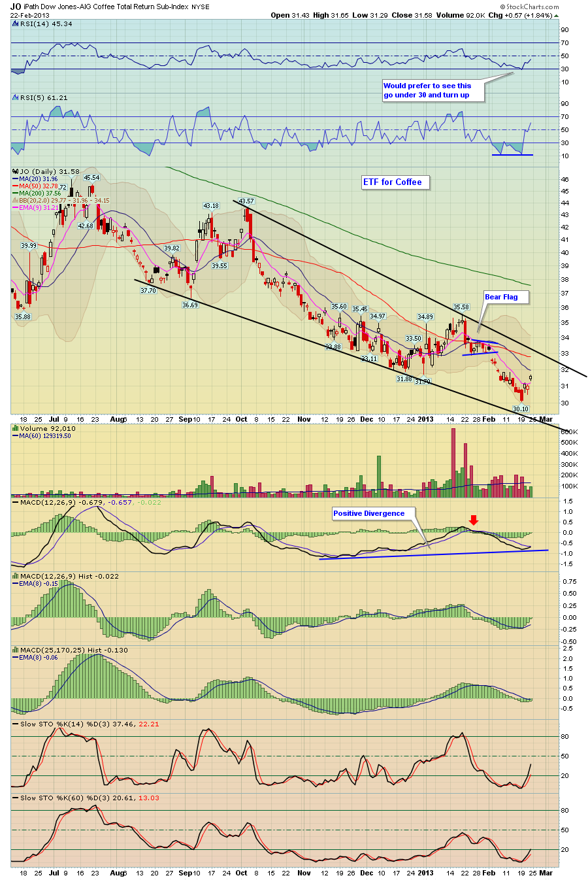This screenshot has height=880, width=588.
Task: Click the 45.54 price high label
Action: (91, 178)
